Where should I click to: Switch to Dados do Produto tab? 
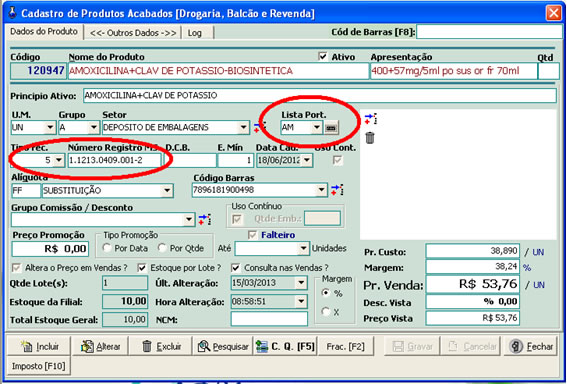[44, 32]
